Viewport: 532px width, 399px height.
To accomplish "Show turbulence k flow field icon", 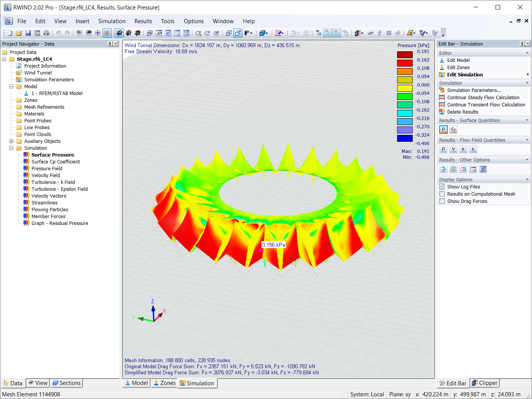I will pyautogui.click(x=463, y=149).
